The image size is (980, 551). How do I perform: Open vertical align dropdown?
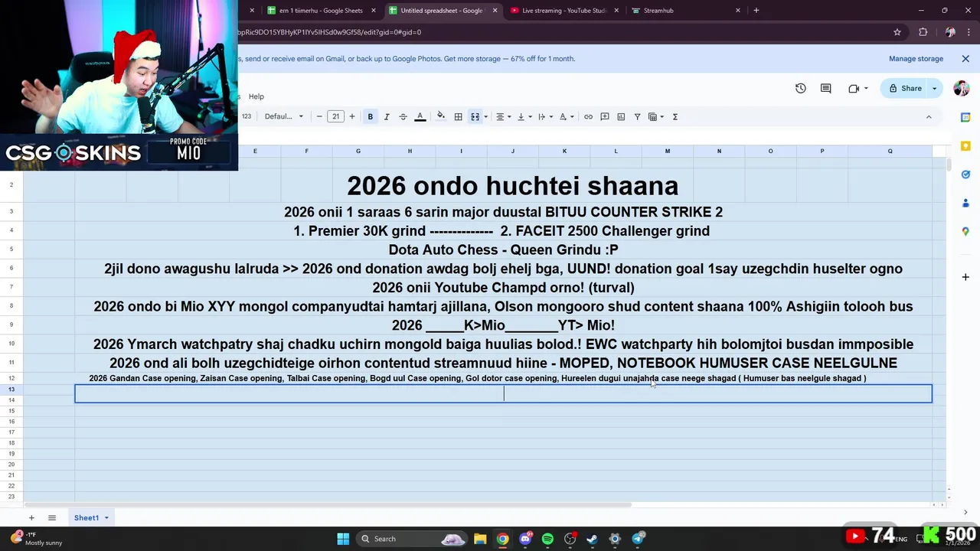[524, 116]
